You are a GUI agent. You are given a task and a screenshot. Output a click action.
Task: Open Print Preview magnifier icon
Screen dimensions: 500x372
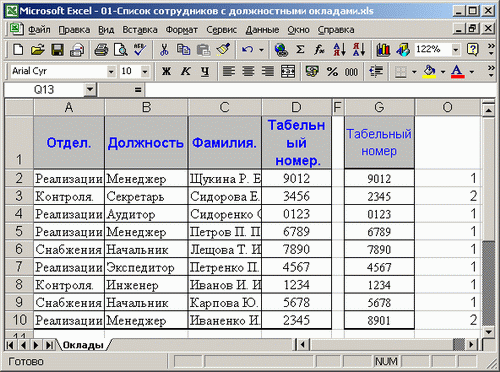coord(121,50)
